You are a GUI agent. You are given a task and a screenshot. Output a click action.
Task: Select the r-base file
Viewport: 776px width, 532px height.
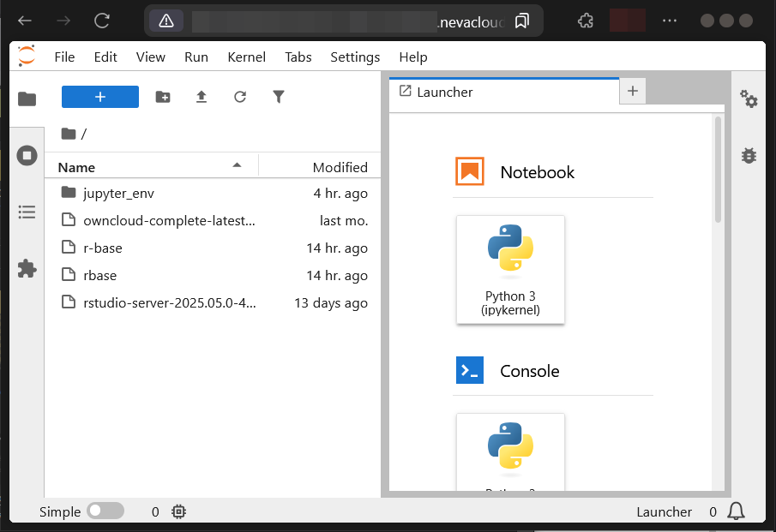point(213,248)
